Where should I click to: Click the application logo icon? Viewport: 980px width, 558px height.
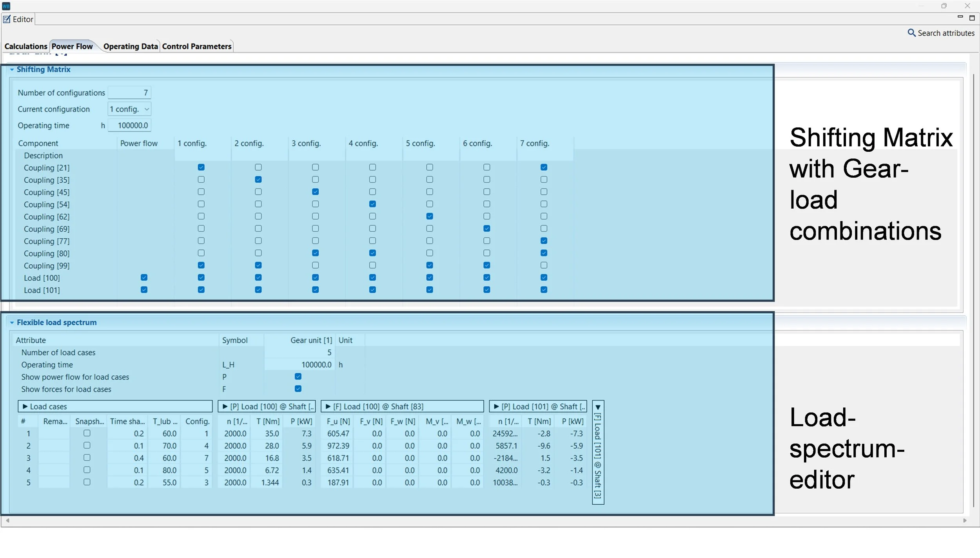coord(6,6)
